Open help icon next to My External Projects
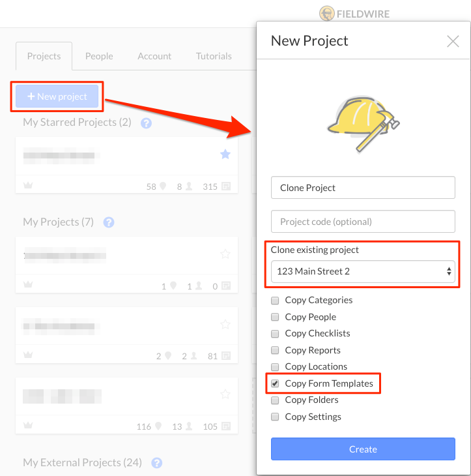This screenshot has width=471, height=476. (156, 463)
